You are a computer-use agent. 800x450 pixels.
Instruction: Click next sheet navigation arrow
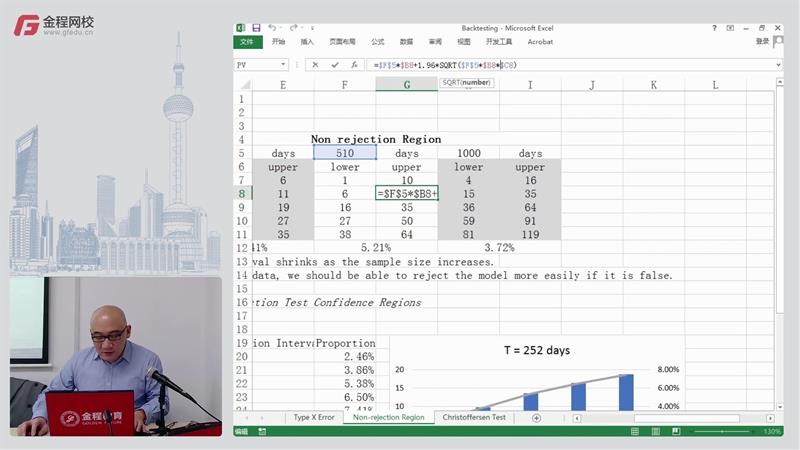coord(262,418)
